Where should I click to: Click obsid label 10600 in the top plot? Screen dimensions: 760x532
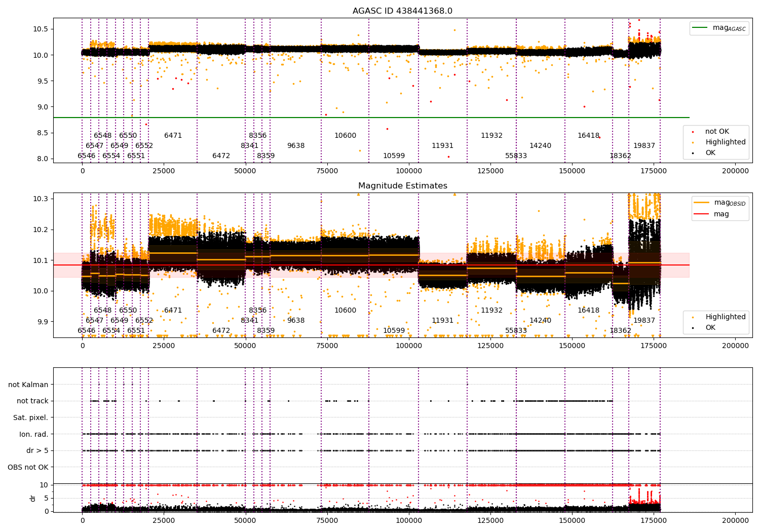tap(345, 135)
